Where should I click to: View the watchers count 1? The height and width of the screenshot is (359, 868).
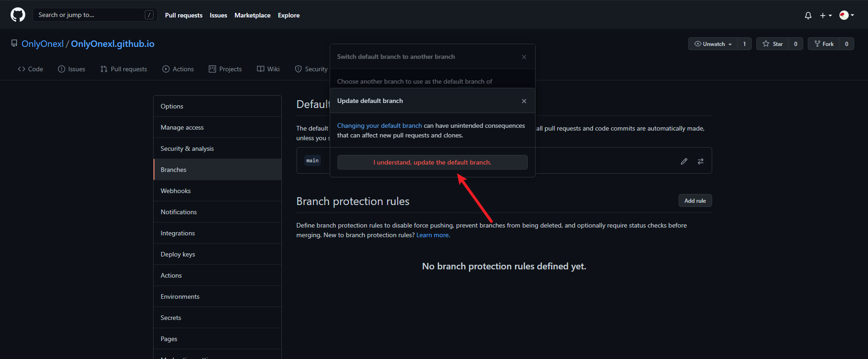744,44
